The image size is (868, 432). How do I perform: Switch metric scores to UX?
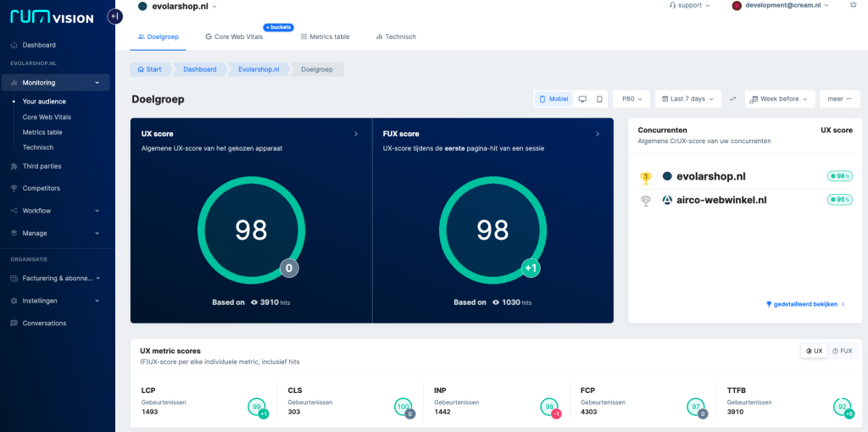815,351
